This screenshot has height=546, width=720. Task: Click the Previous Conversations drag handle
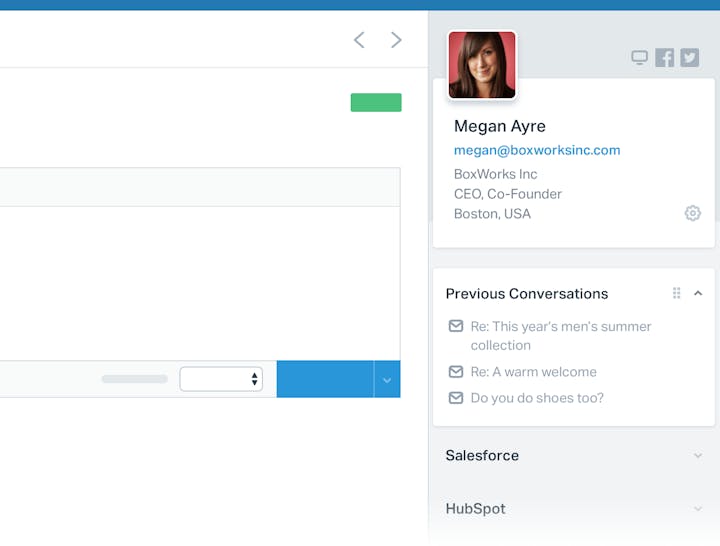coord(676,293)
